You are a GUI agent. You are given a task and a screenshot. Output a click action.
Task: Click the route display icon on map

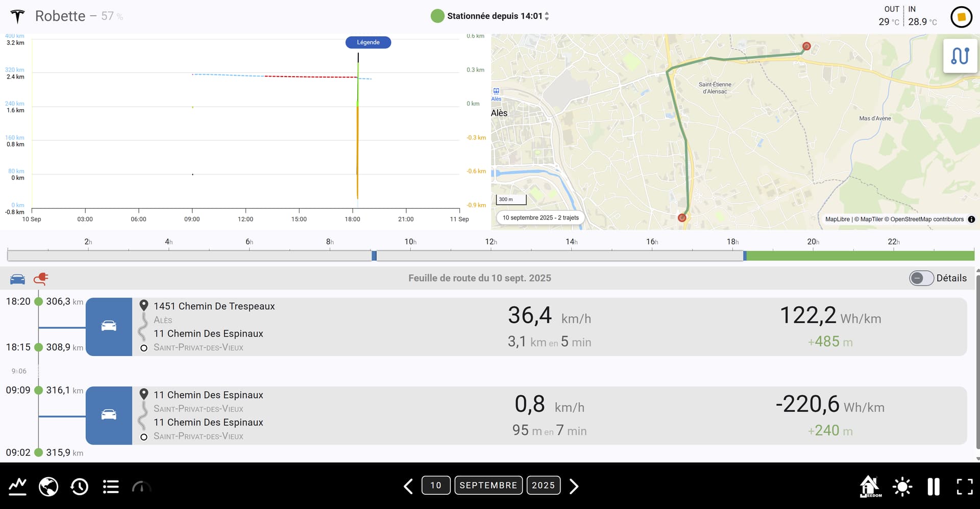pyautogui.click(x=960, y=56)
